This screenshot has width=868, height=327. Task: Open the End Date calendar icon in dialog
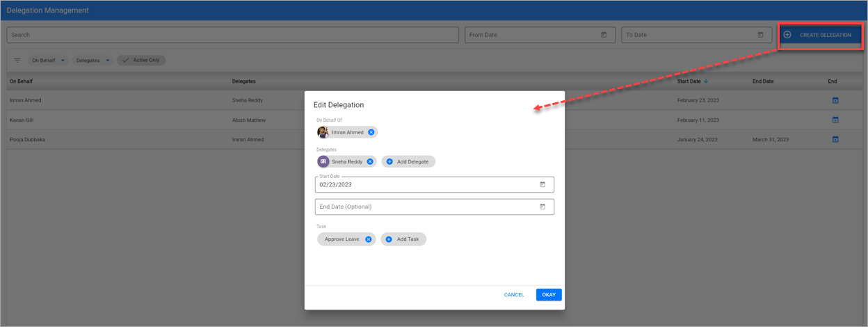point(542,207)
